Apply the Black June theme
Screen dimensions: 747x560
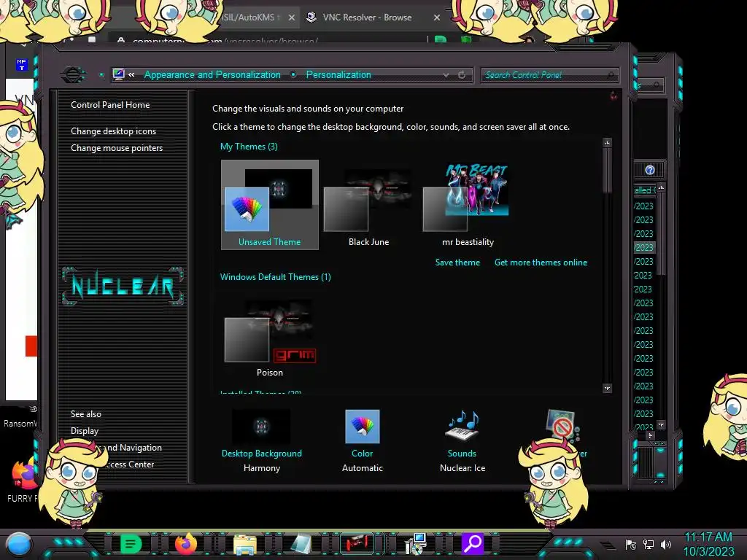click(x=368, y=205)
